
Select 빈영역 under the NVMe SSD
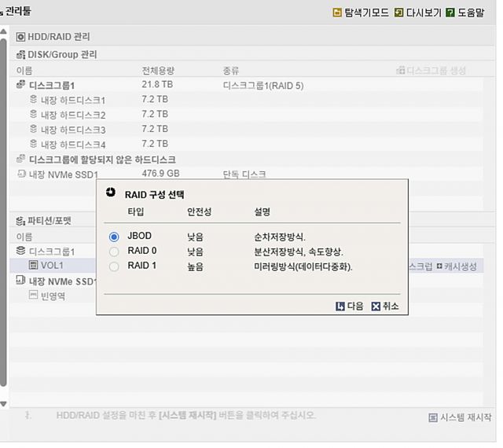53,296
